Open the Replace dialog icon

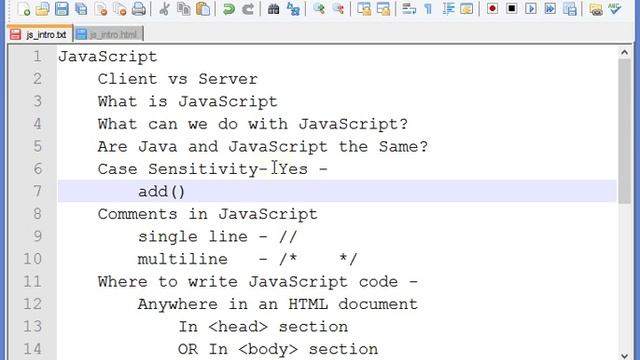pos(293,9)
